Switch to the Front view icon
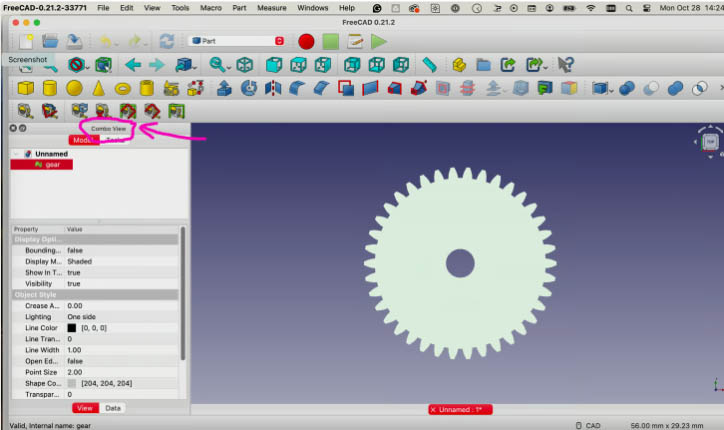The height and width of the screenshot is (430, 724). (x=274, y=65)
